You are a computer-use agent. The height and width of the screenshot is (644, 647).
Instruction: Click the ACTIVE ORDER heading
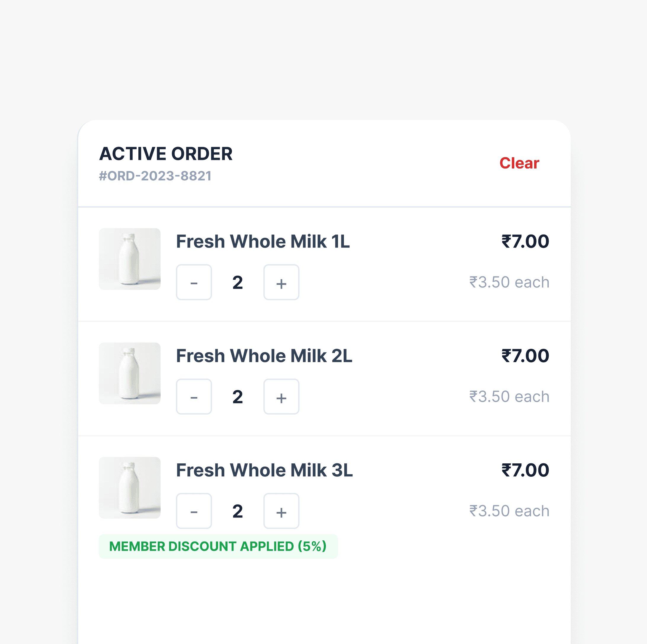(166, 154)
